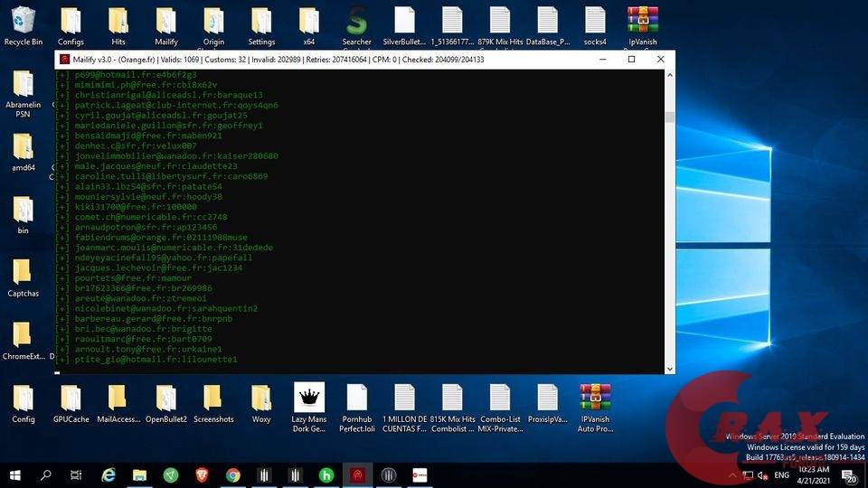Open the ChromeExt folder icon
Viewport: 868px width, 488px height.
coord(23,342)
